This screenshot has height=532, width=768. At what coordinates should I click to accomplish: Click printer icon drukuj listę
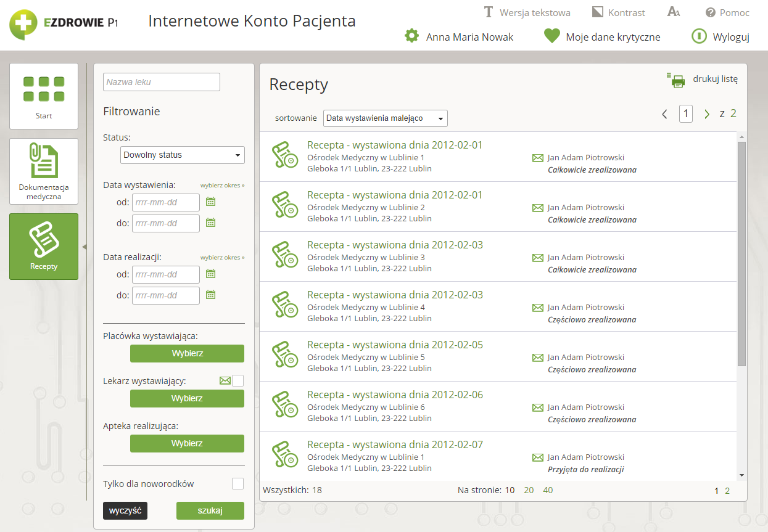click(x=676, y=80)
